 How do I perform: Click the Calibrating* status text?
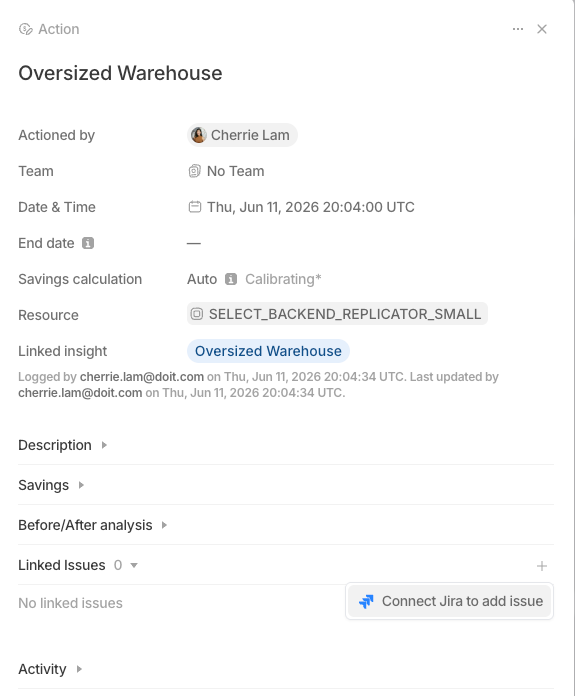[x=283, y=279]
